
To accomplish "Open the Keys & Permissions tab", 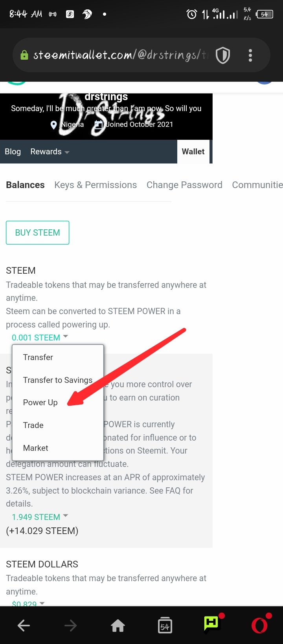I will [96, 185].
